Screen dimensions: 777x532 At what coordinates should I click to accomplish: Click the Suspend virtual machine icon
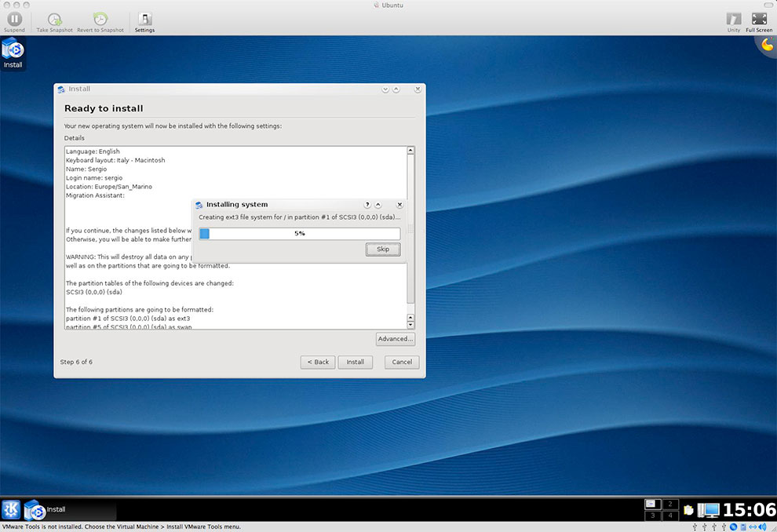click(x=13, y=19)
